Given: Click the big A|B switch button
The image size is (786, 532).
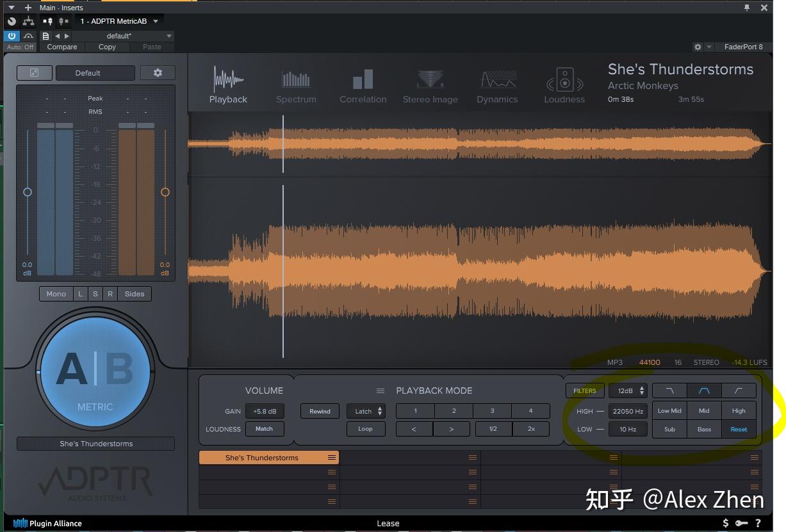Looking at the screenshot, I should pos(95,372).
